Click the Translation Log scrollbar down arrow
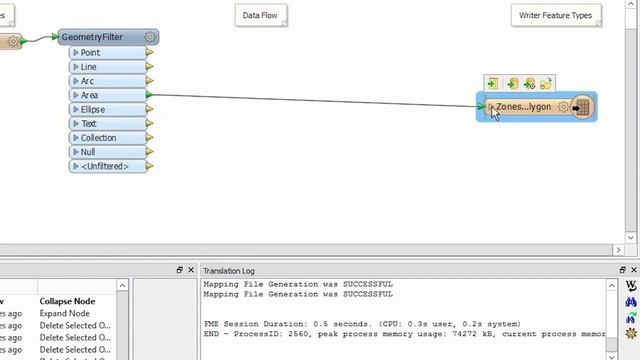 [x=611, y=356]
